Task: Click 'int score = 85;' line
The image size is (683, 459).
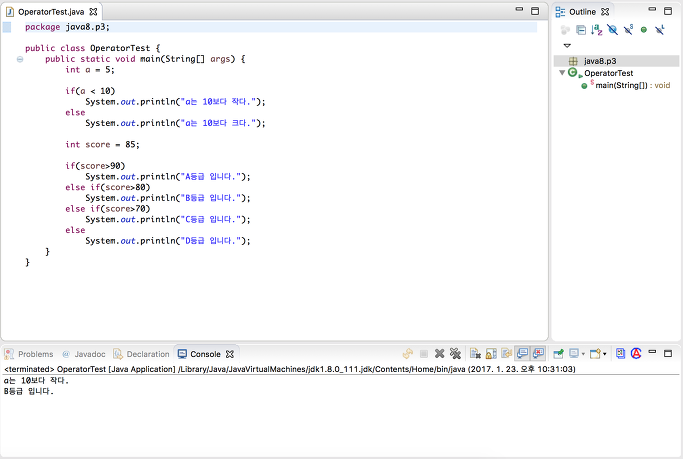Action: [x=102, y=145]
